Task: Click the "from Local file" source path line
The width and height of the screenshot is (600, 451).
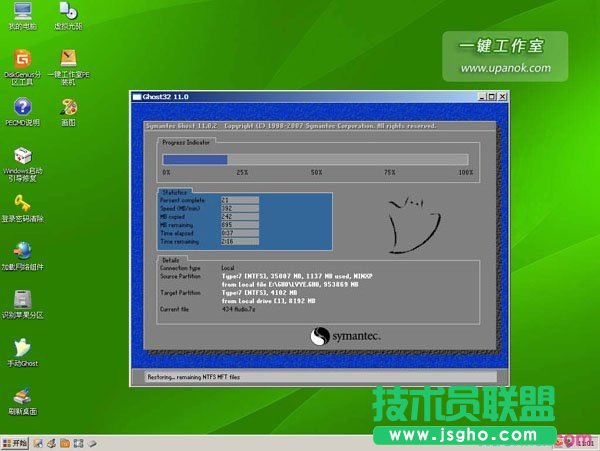Action: point(290,285)
